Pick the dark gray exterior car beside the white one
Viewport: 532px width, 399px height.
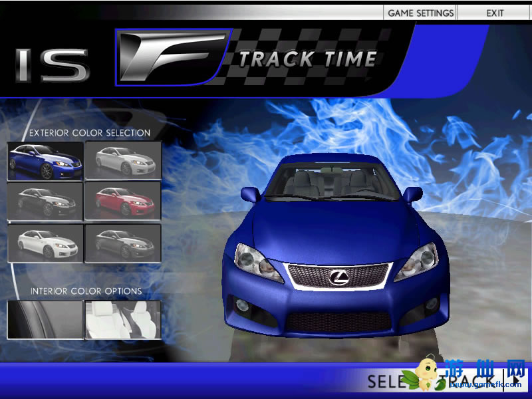pos(123,243)
